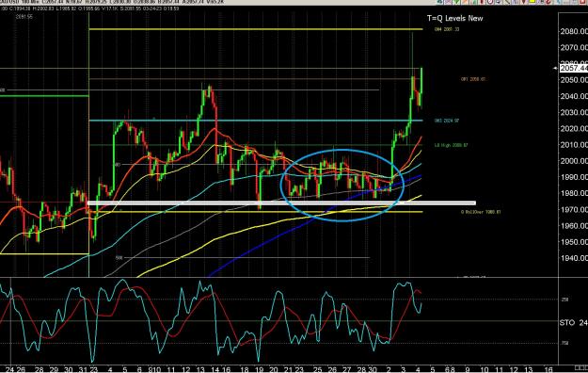The image size is (588, 373).
Task: Click the chart scroll control at bottom-right corner
Action: point(581,367)
